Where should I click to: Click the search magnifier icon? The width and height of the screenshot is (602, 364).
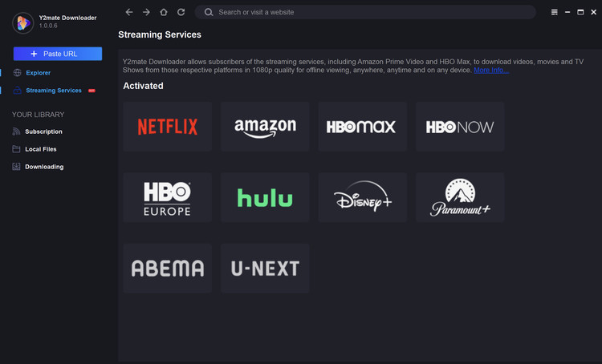pos(209,12)
